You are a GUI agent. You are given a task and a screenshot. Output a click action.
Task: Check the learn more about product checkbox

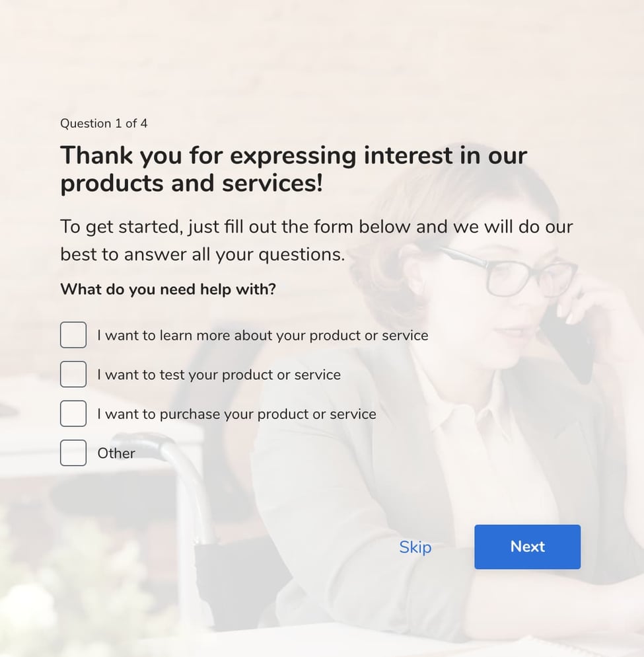coord(73,335)
